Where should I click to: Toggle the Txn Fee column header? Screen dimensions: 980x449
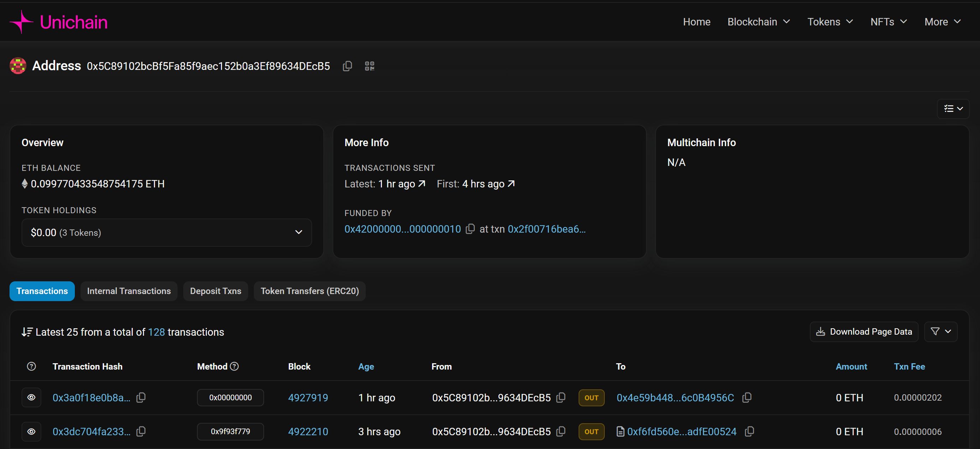point(910,367)
